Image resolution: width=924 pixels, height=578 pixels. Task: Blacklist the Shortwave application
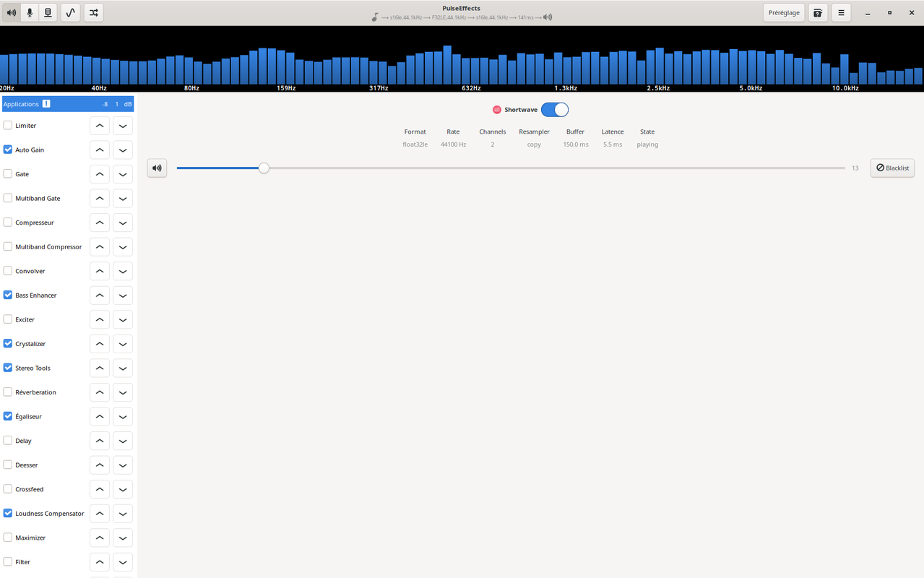892,168
